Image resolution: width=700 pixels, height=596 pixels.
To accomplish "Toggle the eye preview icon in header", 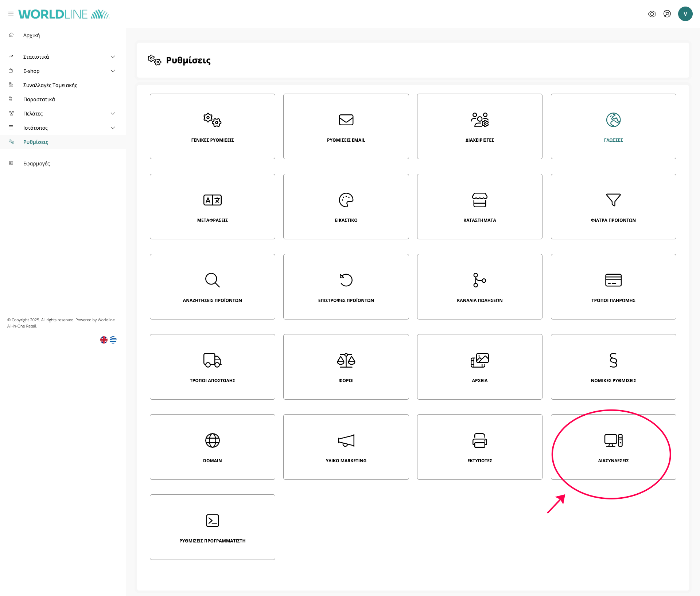I will [652, 14].
